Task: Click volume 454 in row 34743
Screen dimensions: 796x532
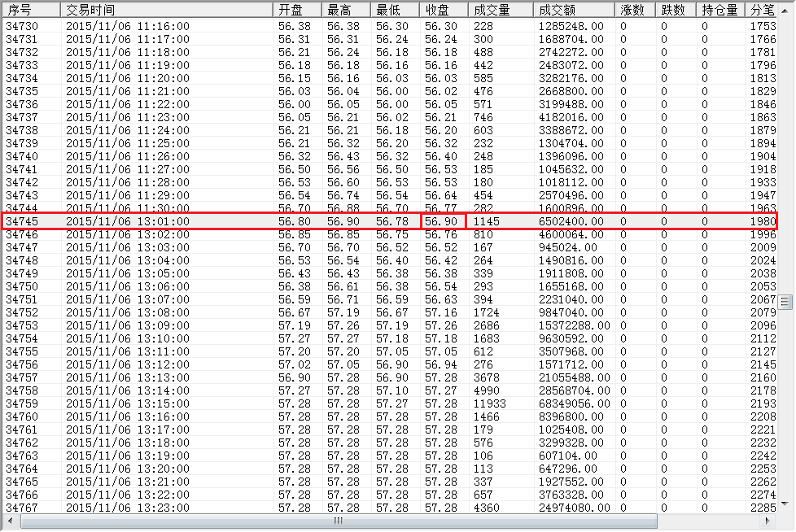Action: 483,195
